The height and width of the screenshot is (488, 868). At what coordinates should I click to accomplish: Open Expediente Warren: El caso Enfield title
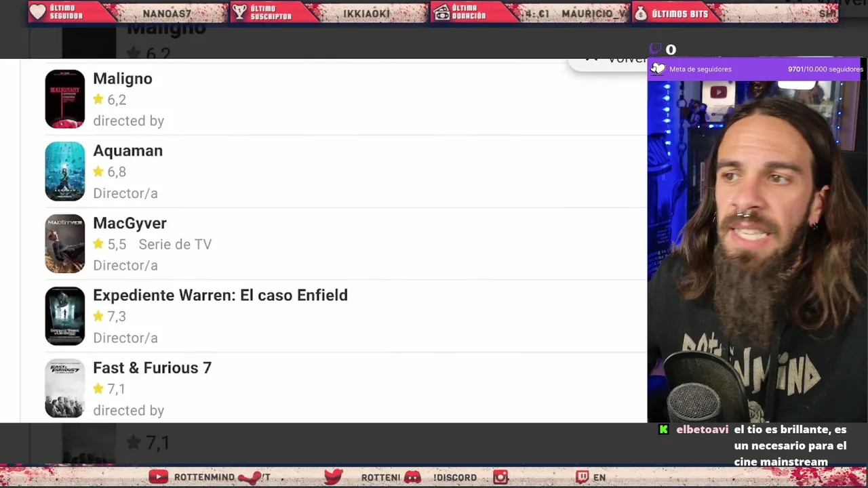click(220, 295)
